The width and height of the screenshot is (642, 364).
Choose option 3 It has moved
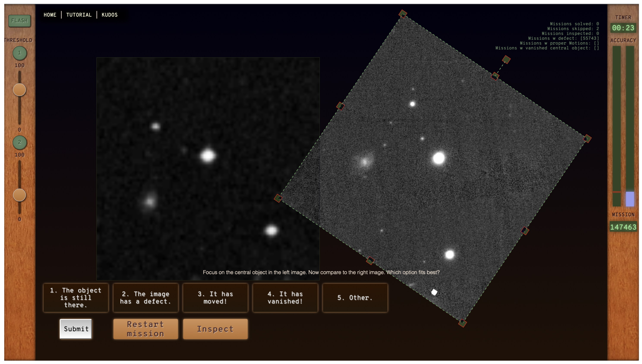tap(215, 298)
